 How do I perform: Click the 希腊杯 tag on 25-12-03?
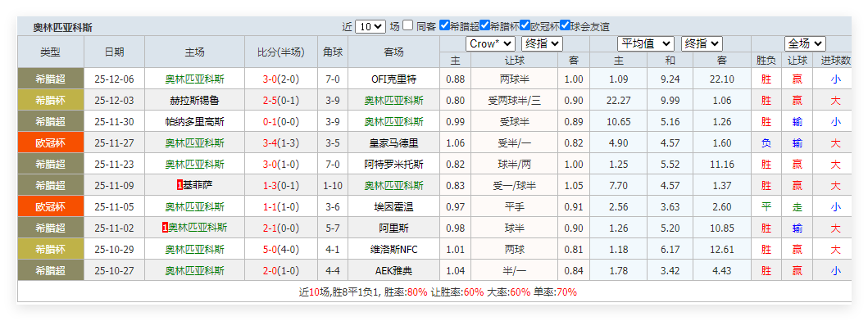50,101
